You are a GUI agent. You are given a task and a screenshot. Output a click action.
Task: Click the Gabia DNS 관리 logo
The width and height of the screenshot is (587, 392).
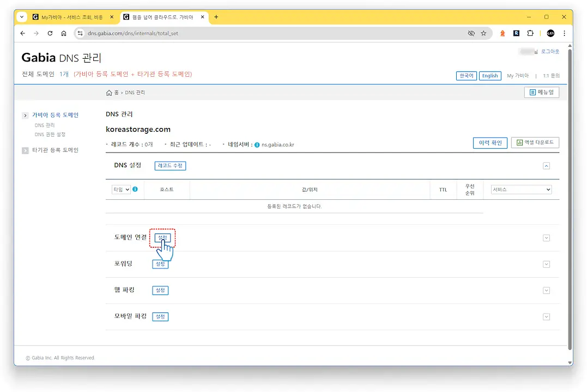[62, 58]
